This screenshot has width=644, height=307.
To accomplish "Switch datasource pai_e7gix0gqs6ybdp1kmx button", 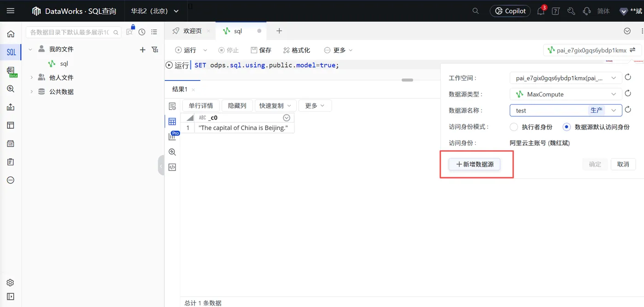I will (592, 50).
